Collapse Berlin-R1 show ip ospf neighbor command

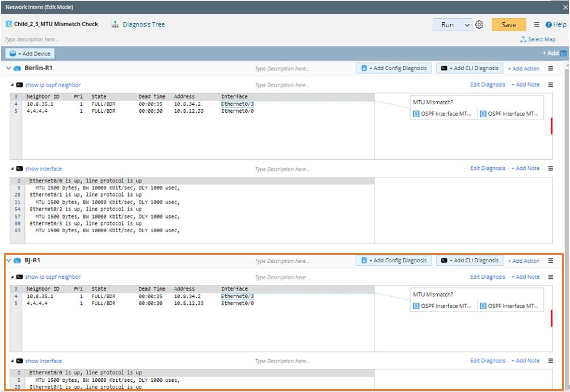(x=12, y=85)
